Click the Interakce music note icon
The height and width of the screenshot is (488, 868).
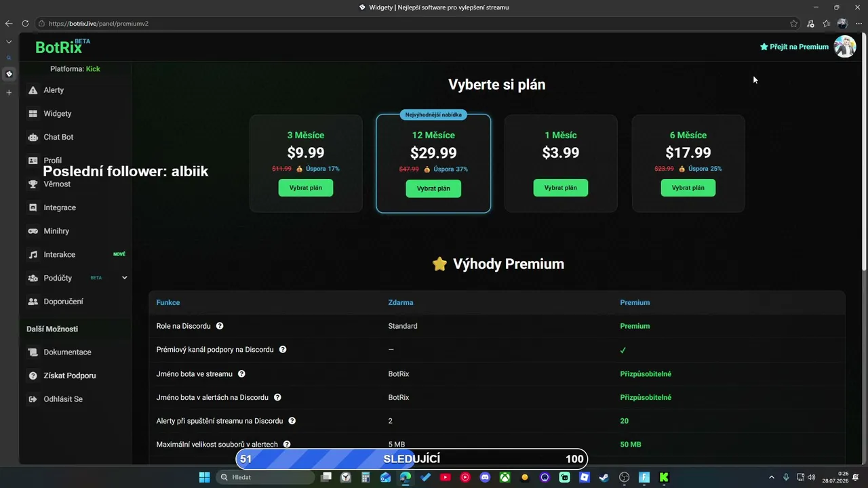(x=33, y=255)
